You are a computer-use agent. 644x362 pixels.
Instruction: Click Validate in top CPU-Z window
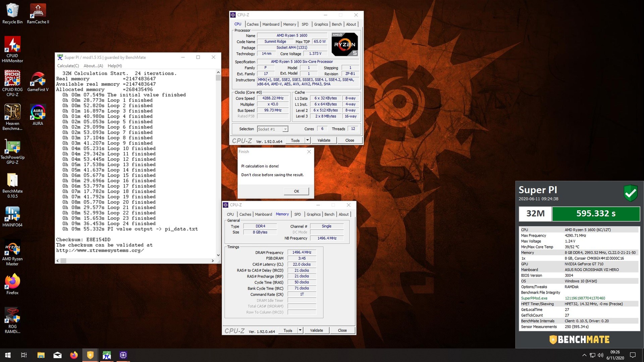[x=324, y=140]
